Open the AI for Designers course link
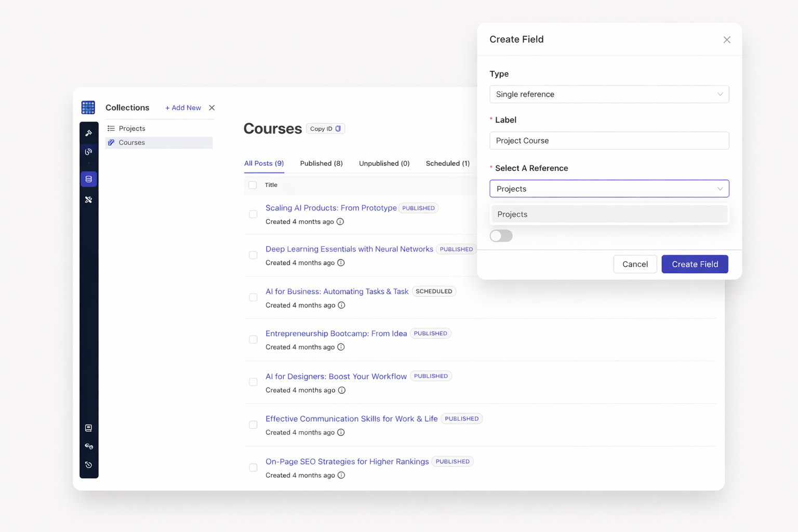Screen dimensions: 798x532 (336, 376)
